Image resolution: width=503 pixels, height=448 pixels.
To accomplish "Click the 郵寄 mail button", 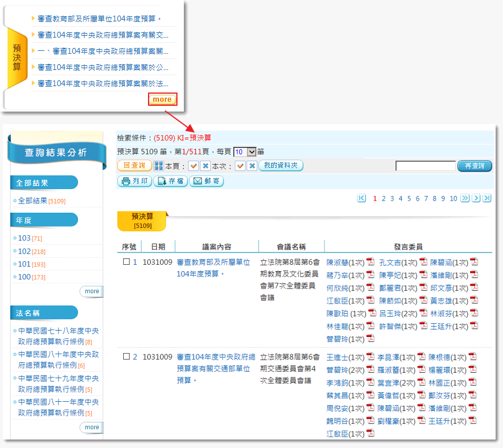I will [206, 182].
